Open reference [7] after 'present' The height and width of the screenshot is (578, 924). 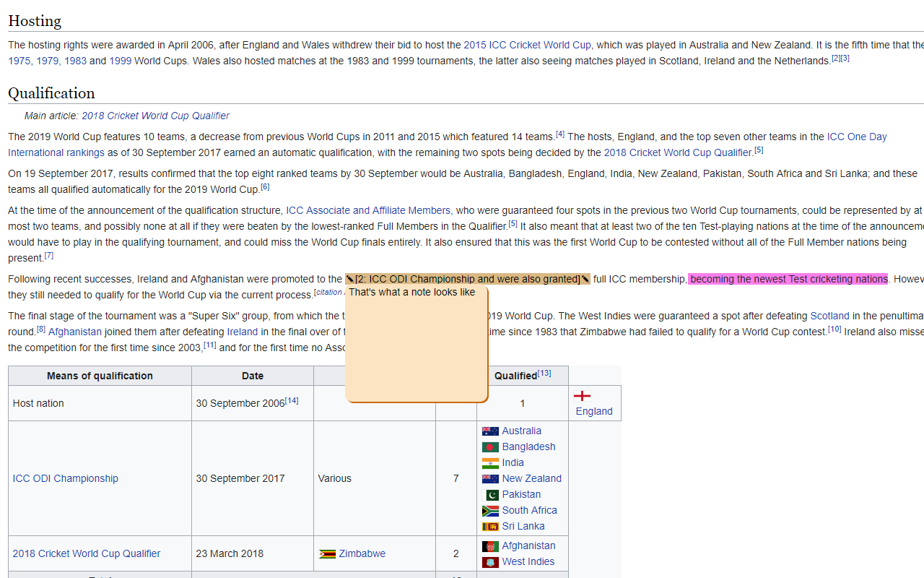(49, 256)
